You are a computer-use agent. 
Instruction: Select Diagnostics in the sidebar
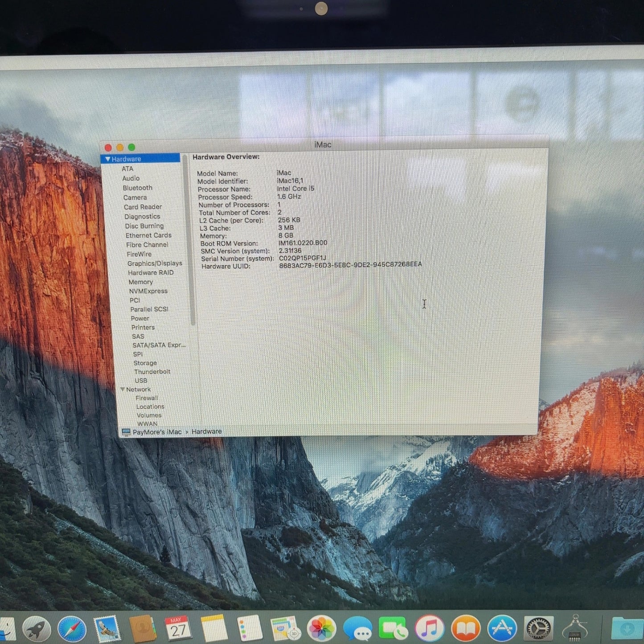(142, 217)
